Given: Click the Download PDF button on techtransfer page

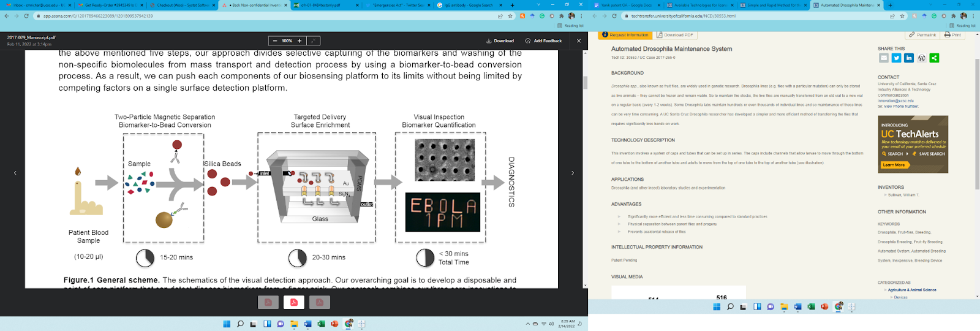Looking at the screenshot, I should point(675,35).
